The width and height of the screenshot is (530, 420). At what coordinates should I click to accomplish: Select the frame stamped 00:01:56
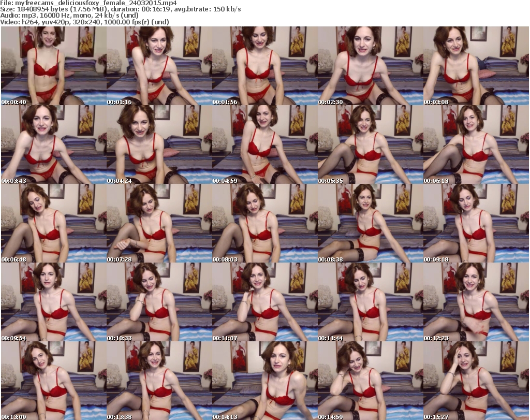coord(264,66)
